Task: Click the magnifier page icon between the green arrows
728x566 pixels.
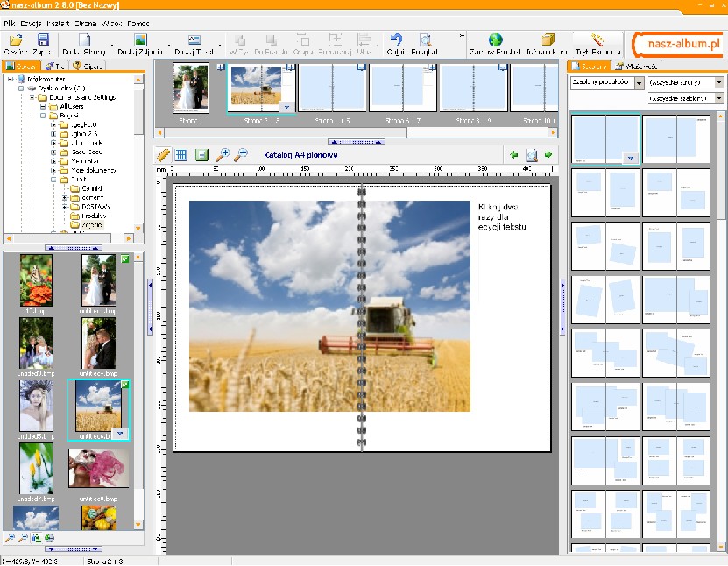Action: click(x=531, y=154)
